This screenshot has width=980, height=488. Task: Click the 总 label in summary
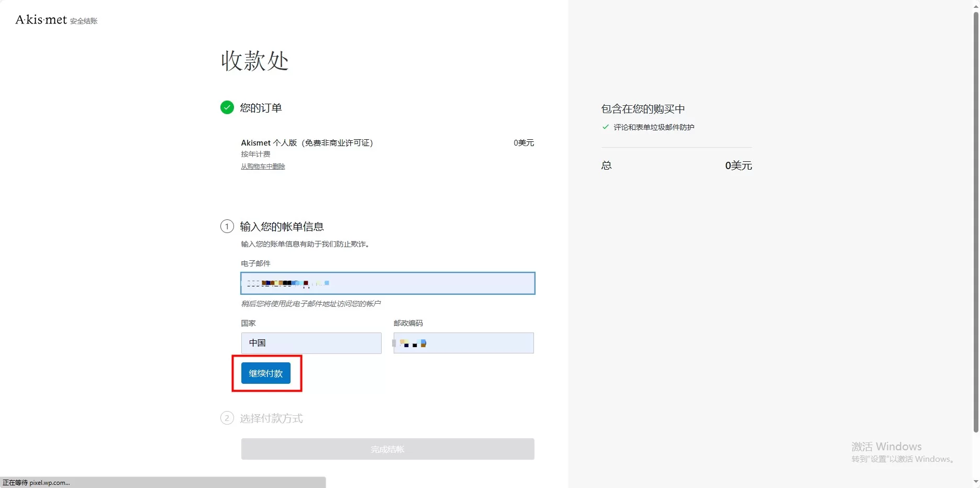(x=606, y=165)
